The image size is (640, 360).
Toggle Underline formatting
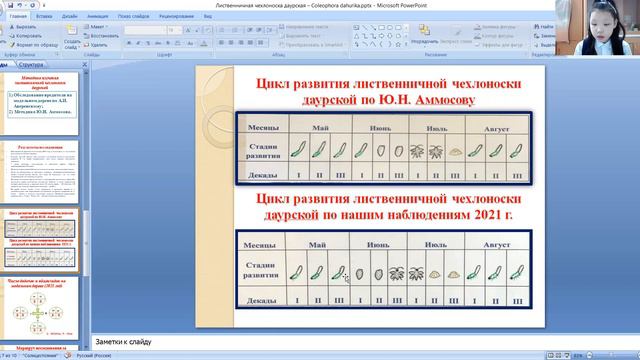(x=148, y=43)
